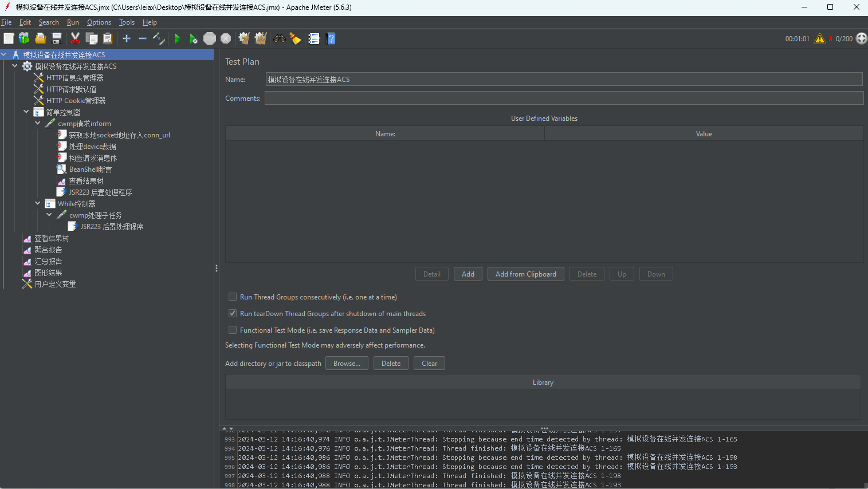
Task: Click the tree panel splitter handle
Action: coord(216,268)
